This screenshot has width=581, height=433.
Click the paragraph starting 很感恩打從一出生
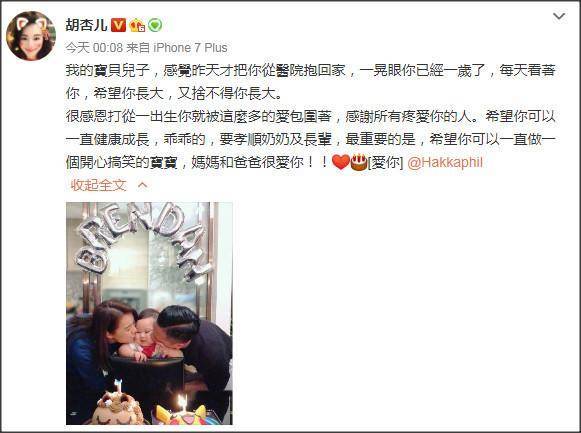pyautogui.click(x=311, y=139)
